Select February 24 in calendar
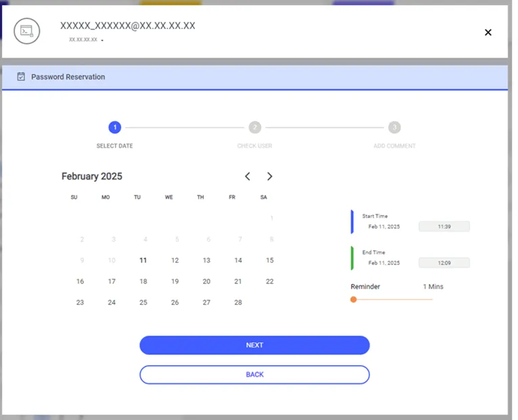The width and height of the screenshot is (518, 420). point(112,302)
